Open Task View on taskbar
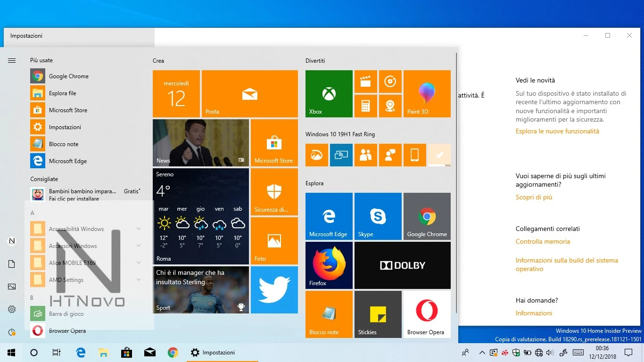 coord(57,353)
